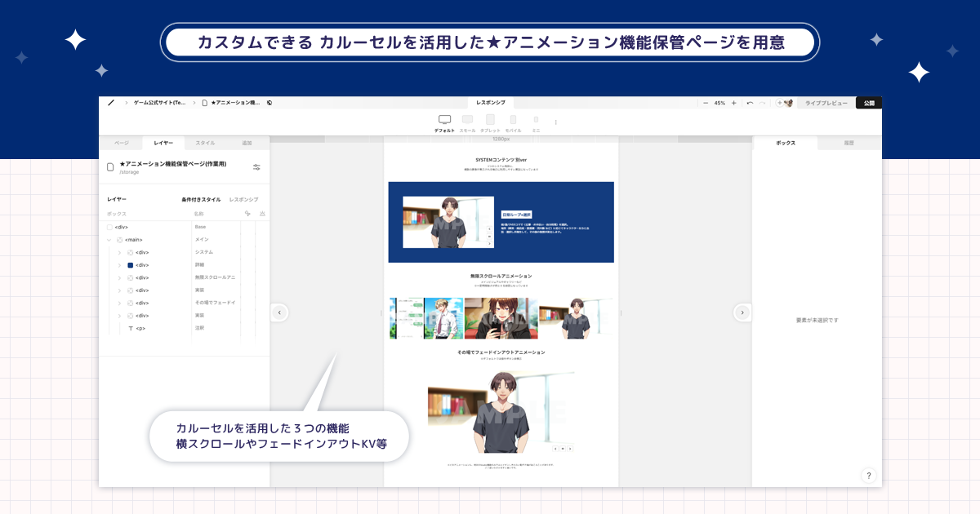Click the 公開 publish button
The image size is (980, 514).
point(868,102)
